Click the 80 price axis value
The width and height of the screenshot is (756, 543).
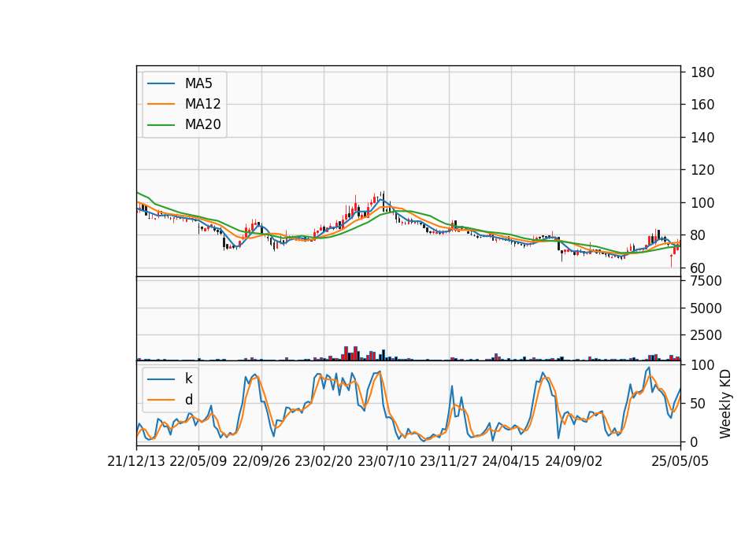click(699, 235)
